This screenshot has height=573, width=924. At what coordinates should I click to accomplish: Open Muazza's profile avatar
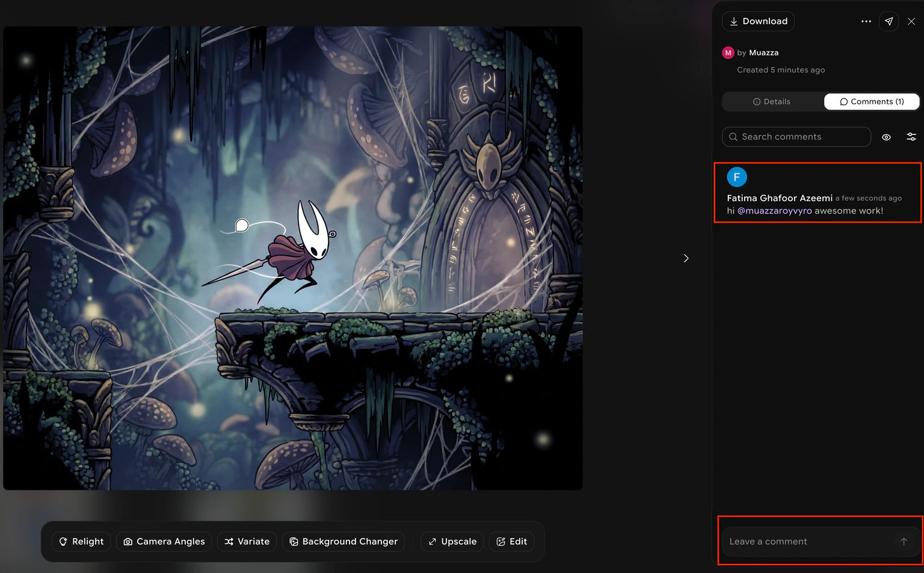coord(728,52)
